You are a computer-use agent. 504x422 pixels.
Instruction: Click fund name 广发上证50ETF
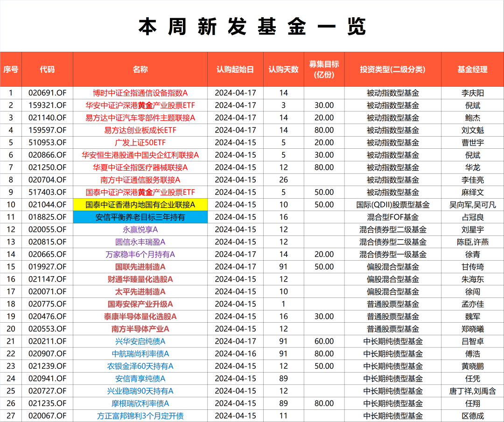140,143
